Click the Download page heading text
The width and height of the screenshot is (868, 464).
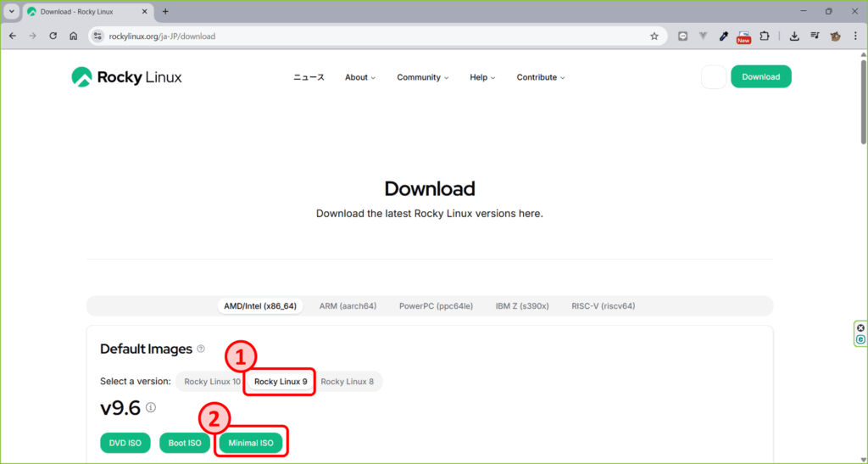point(430,189)
